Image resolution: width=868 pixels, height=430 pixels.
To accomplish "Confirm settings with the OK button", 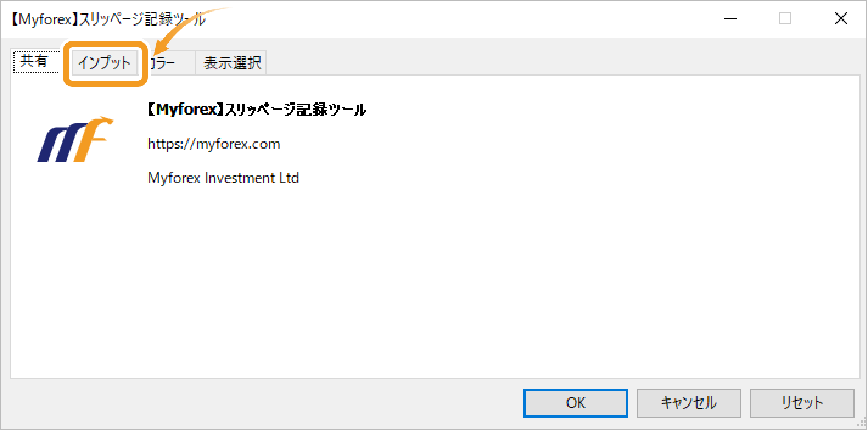I will coord(575,403).
